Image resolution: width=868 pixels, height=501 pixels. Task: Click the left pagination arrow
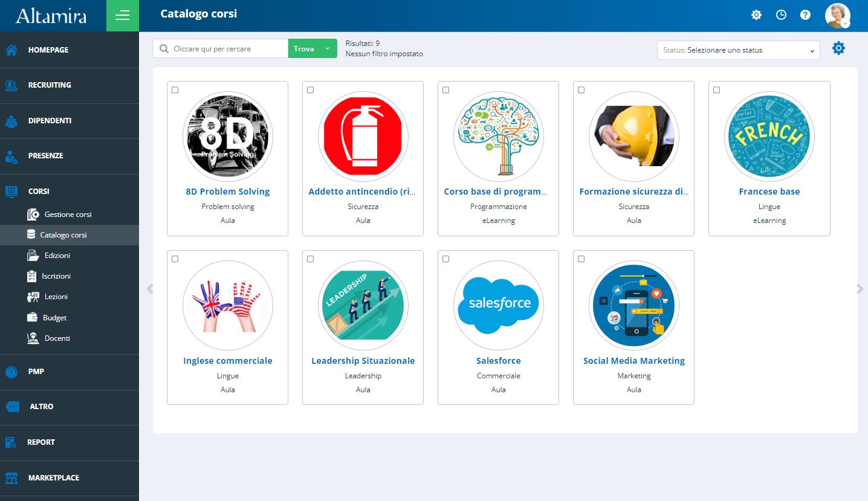150,289
